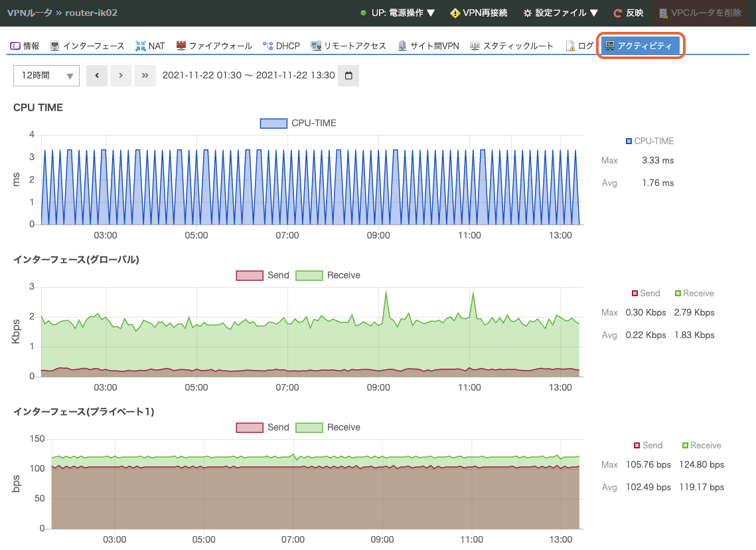The image size is (756, 550).
Task: Click the インターフェース(グローバル) heading
Action: click(x=76, y=260)
